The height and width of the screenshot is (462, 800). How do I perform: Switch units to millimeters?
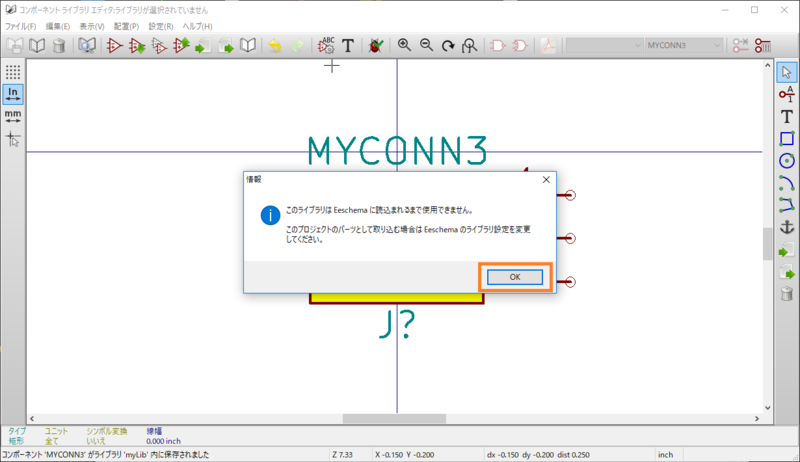point(13,116)
